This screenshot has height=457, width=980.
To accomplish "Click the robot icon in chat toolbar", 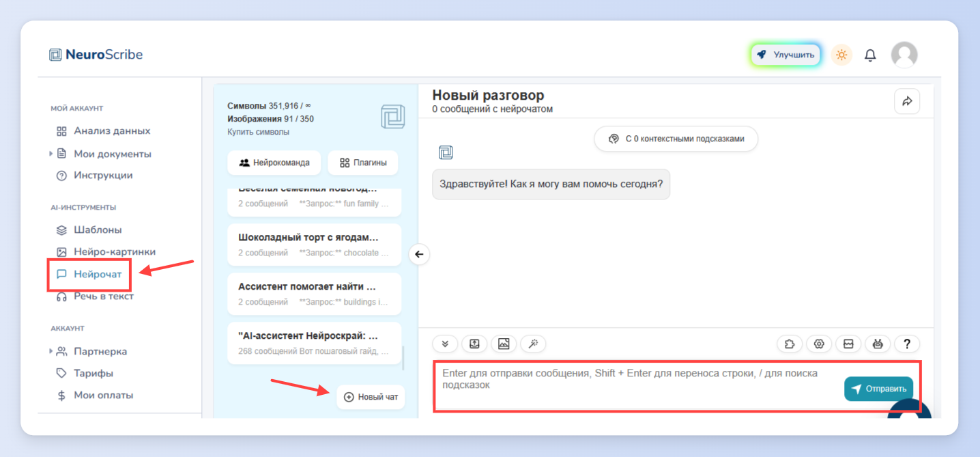I will click(878, 344).
